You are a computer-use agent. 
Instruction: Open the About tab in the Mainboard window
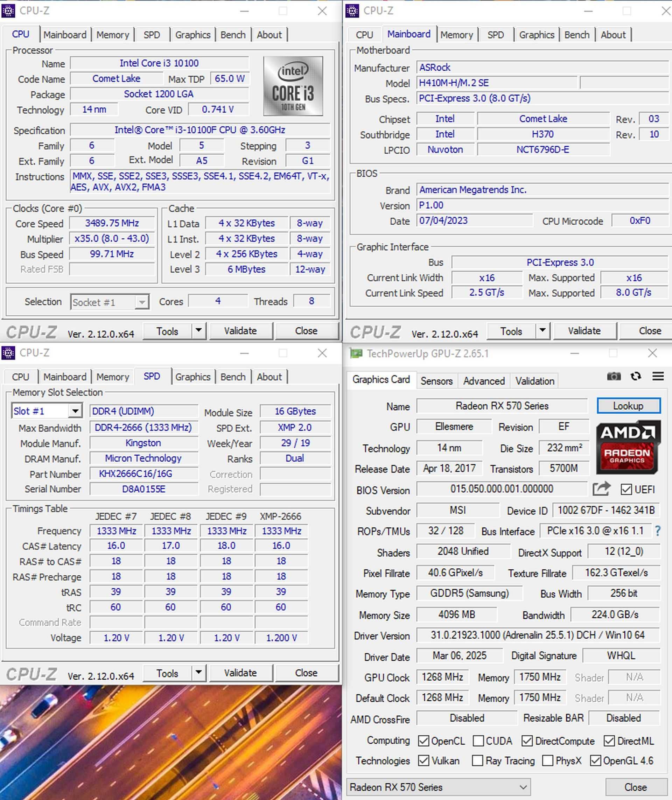coord(613,35)
